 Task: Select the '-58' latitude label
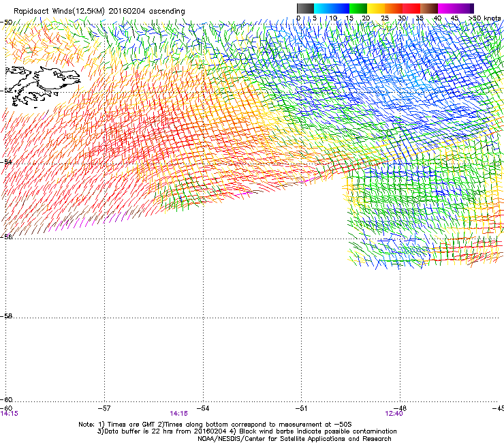[x=6, y=316]
